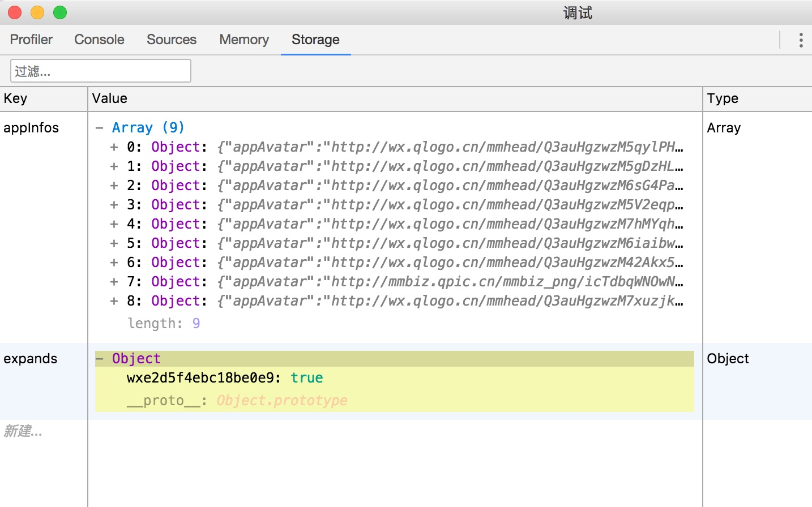The width and height of the screenshot is (812, 507).
Task: Select the expands key cell
Action: tap(31, 359)
